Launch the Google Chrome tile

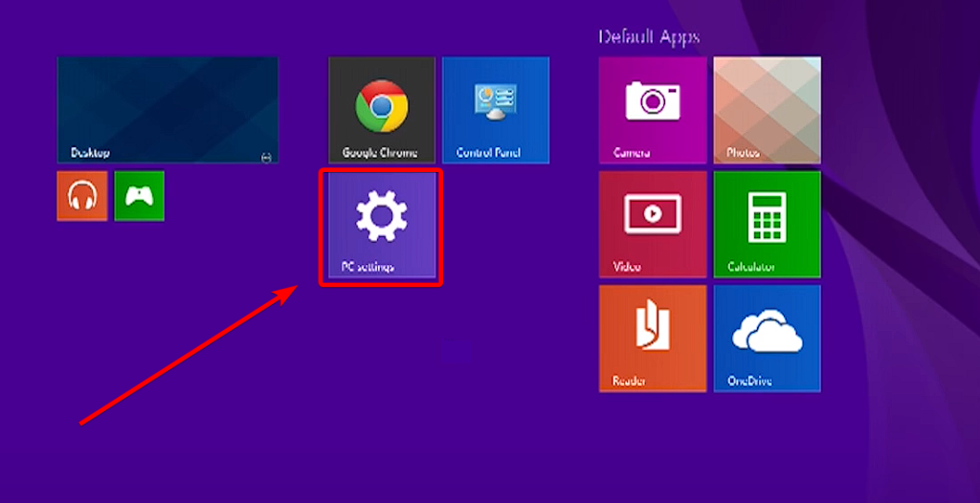coord(382,110)
